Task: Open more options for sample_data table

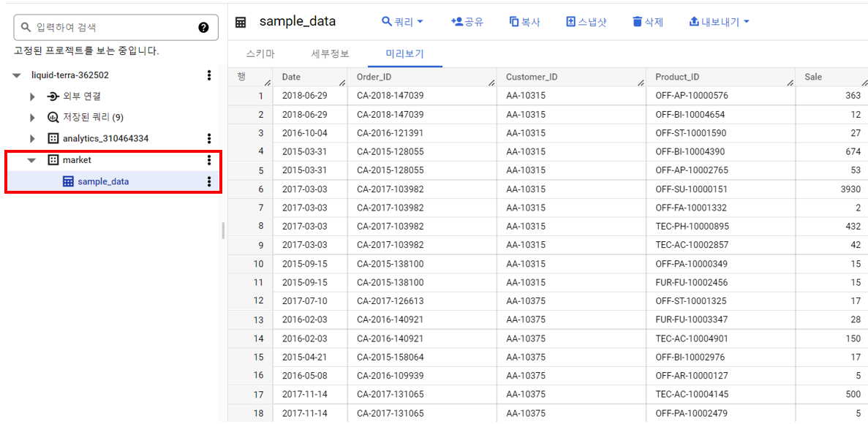Action: 208,181
